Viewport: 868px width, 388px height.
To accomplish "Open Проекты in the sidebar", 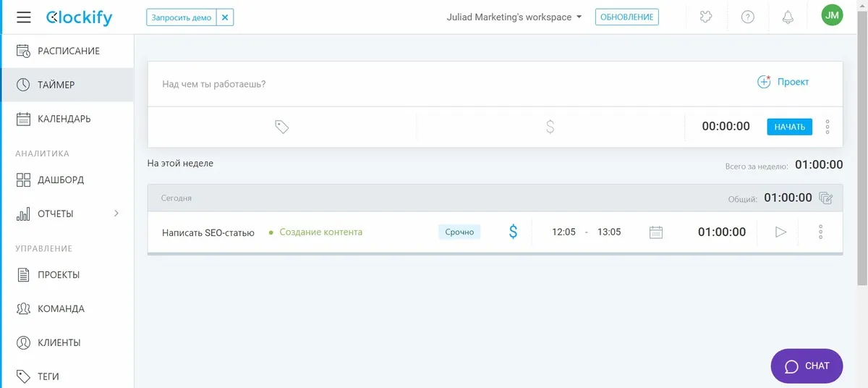I will (x=58, y=275).
